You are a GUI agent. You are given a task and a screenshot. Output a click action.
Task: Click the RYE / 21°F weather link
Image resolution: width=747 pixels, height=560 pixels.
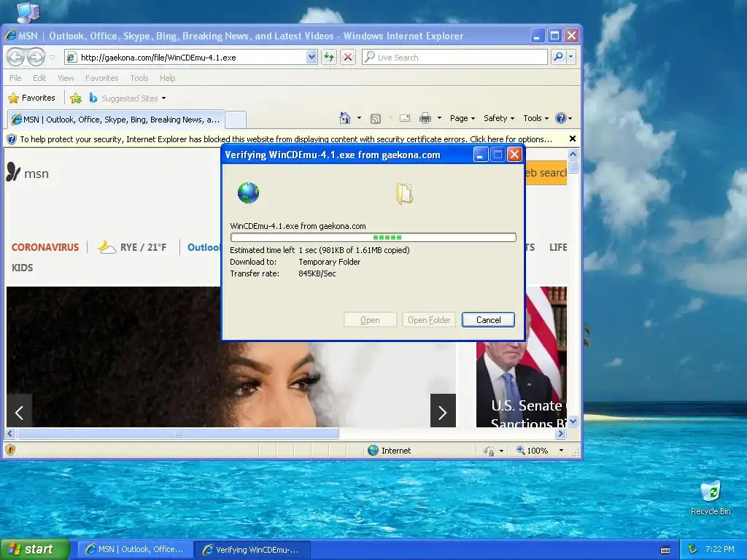tap(132, 247)
